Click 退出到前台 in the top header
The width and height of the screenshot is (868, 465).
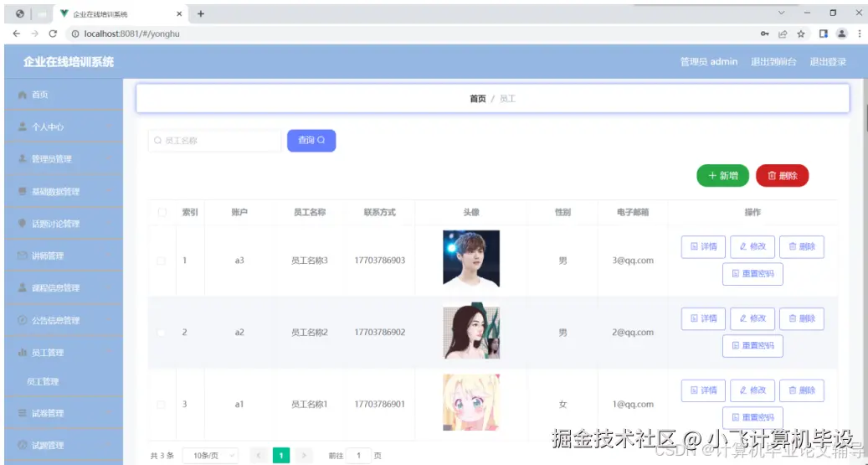coord(773,61)
